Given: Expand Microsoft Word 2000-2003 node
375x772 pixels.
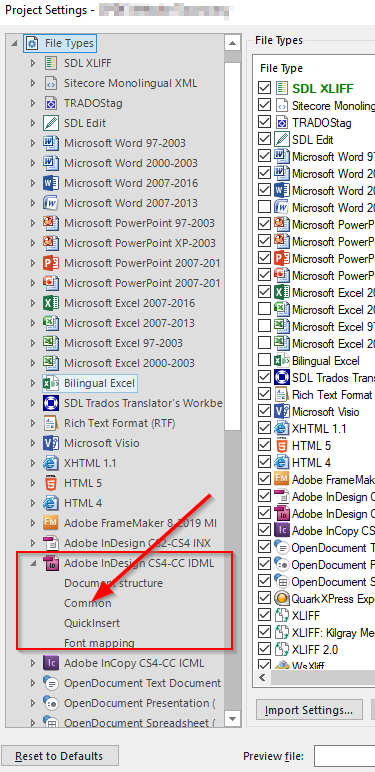Looking at the screenshot, I should pos(33,163).
